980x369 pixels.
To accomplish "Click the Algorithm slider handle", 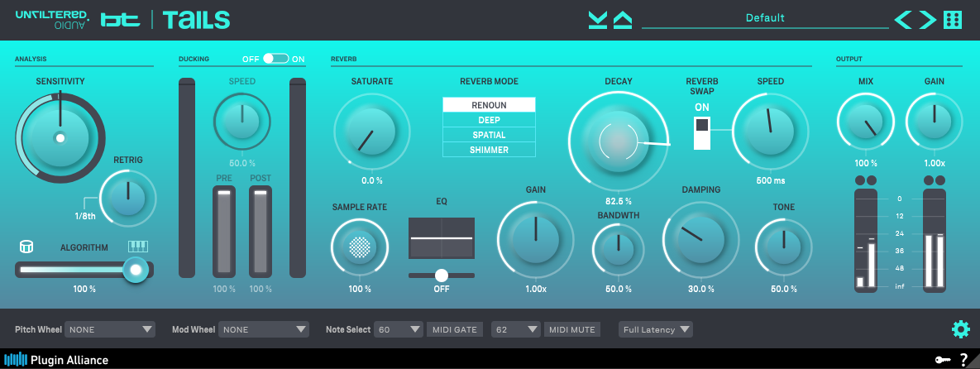I will pos(135,271).
